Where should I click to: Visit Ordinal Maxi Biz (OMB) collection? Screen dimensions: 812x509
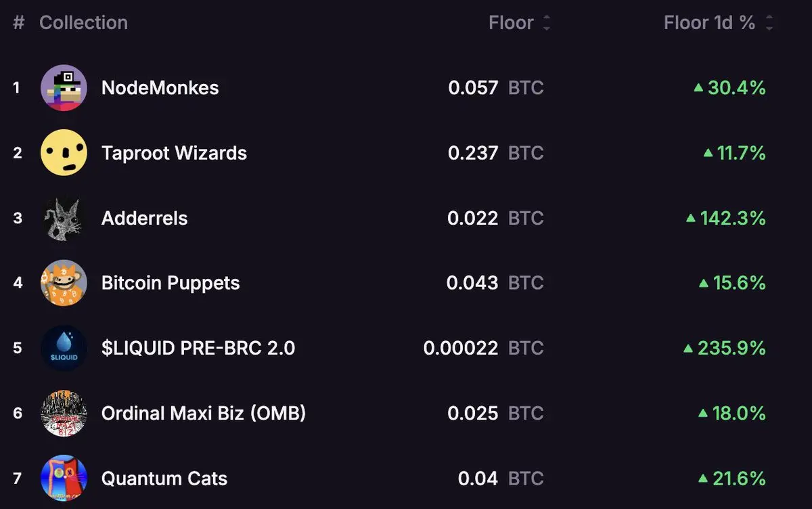(204, 413)
